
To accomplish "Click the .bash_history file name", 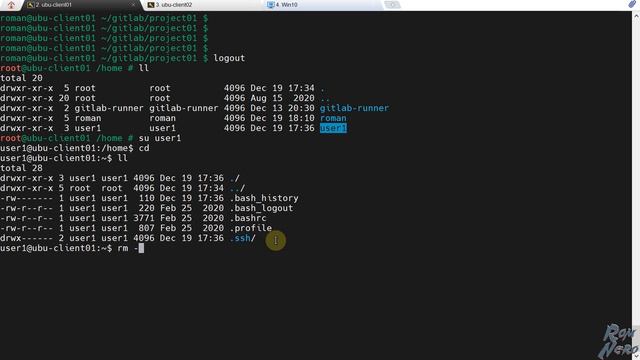I will click(x=264, y=198).
